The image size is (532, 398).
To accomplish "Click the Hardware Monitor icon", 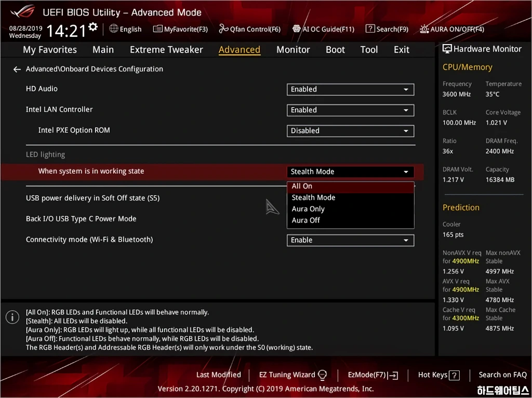I will point(447,49).
